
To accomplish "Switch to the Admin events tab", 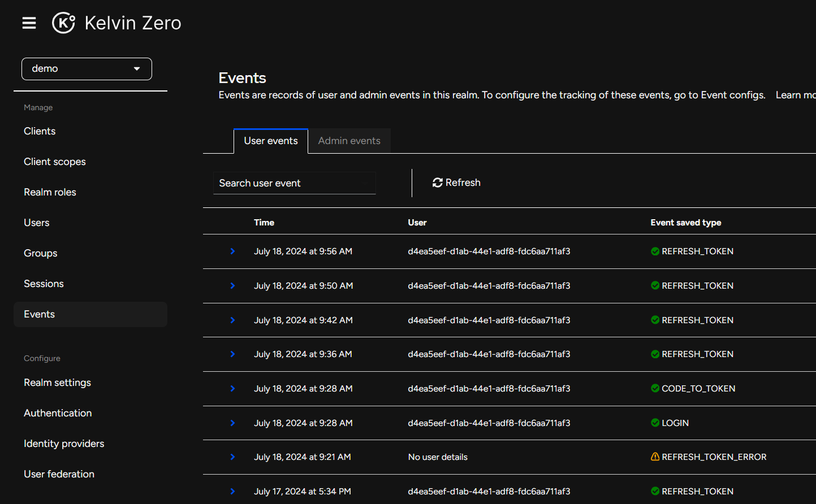I will tap(349, 141).
